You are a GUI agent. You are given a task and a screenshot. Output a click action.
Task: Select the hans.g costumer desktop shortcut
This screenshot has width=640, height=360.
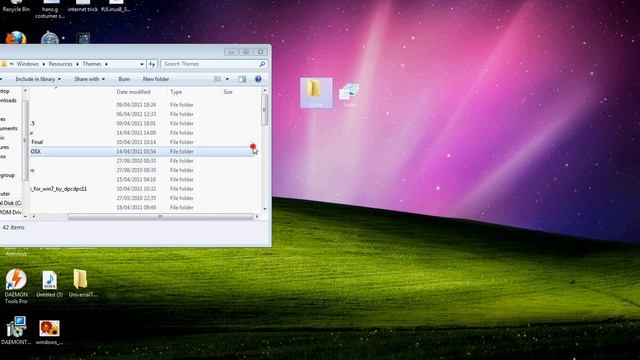pyautogui.click(x=50, y=9)
